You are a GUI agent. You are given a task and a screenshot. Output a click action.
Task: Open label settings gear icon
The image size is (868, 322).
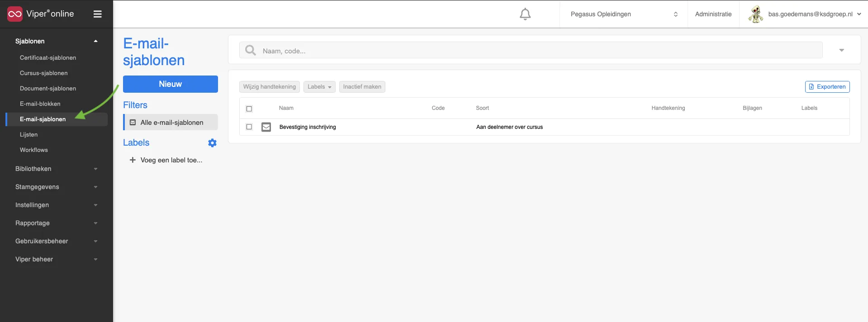coord(212,143)
